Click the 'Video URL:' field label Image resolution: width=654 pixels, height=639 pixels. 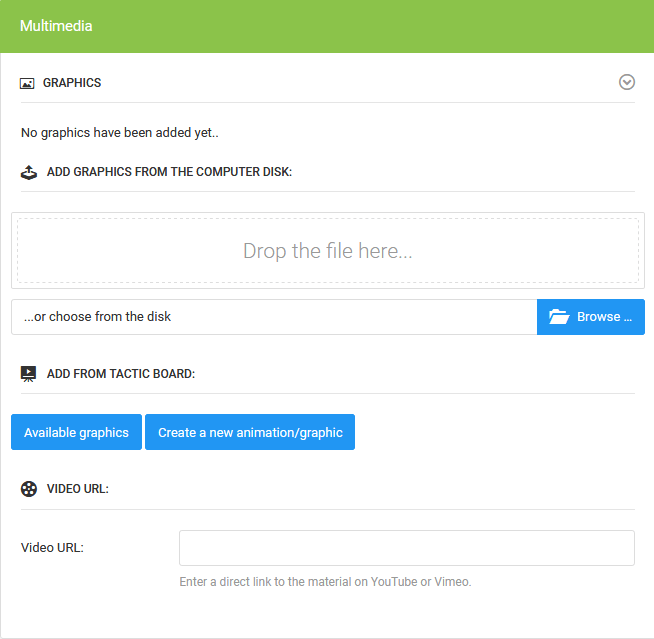point(52,548)
